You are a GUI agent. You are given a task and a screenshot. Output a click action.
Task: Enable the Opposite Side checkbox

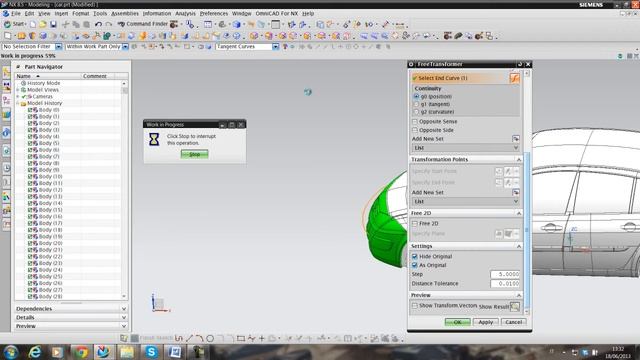pos(415,130)
